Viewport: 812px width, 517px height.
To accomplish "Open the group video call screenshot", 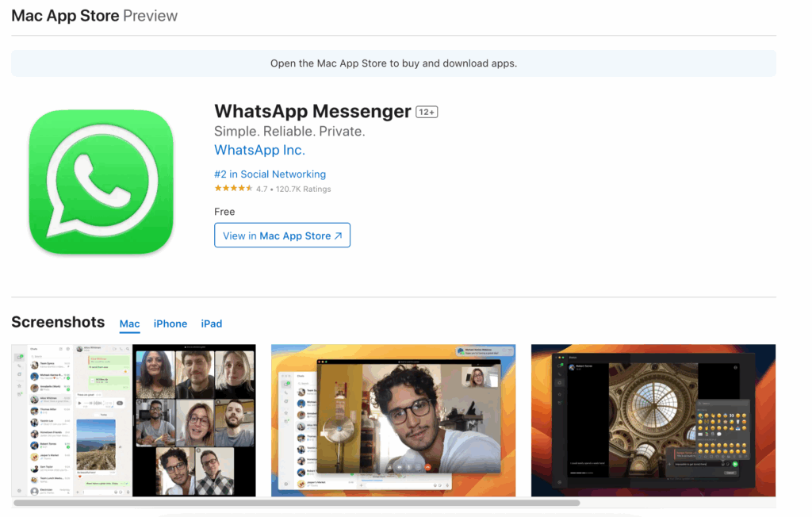I will tap(133, 420).
